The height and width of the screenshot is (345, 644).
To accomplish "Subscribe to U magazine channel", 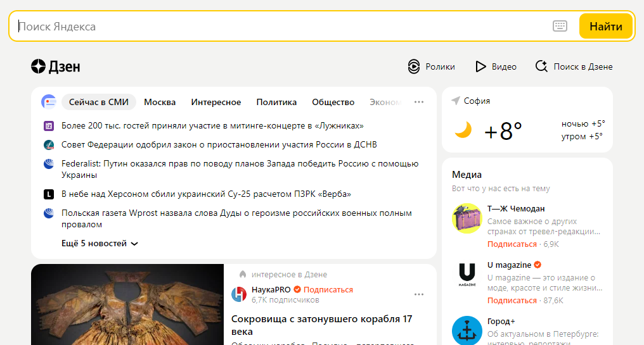I will [512, 300].
